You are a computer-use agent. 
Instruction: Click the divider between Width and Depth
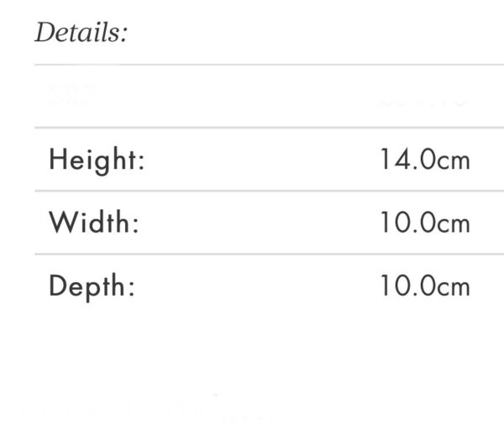tap(270, 254)
